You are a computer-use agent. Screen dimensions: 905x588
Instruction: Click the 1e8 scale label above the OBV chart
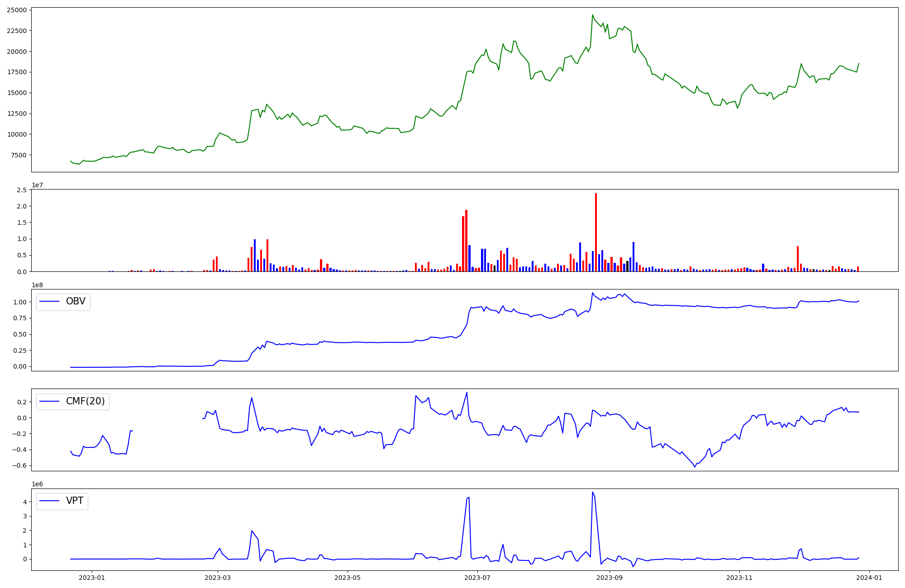[x=37, y=285]
